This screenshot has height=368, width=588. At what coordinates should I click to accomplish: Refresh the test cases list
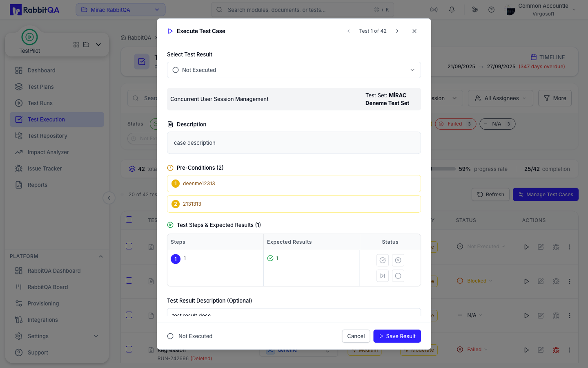click(x=491, y=195)
